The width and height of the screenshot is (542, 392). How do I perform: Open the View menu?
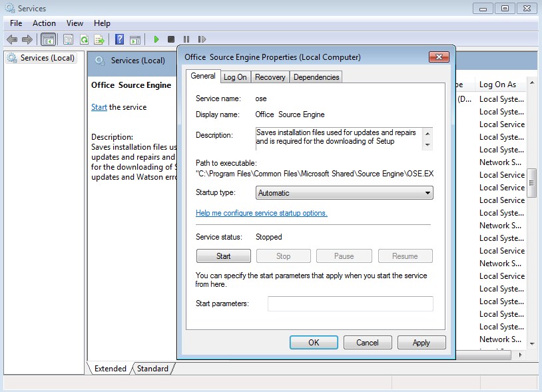(x=75, y=23)
